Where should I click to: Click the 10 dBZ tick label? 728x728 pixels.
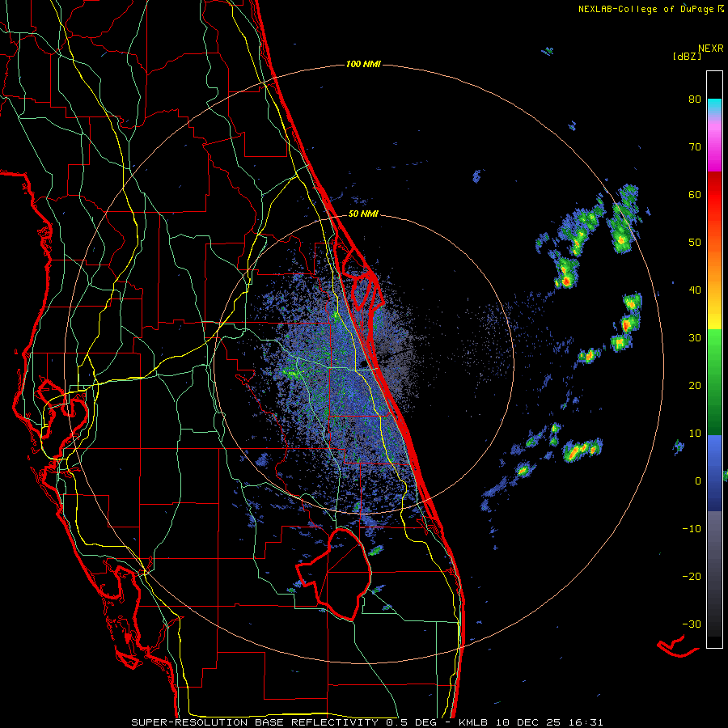(695, 434)
